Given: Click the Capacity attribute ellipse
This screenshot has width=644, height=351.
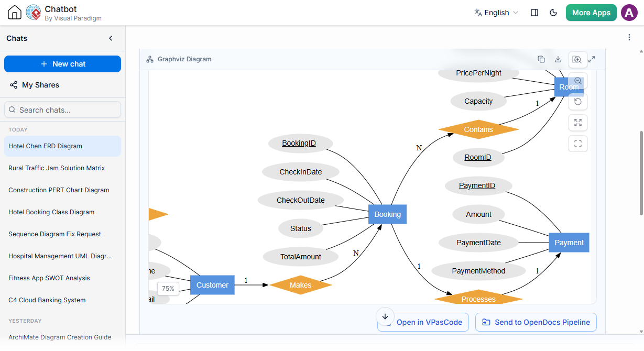Looking at the screenshot, I should click(478, 101).
